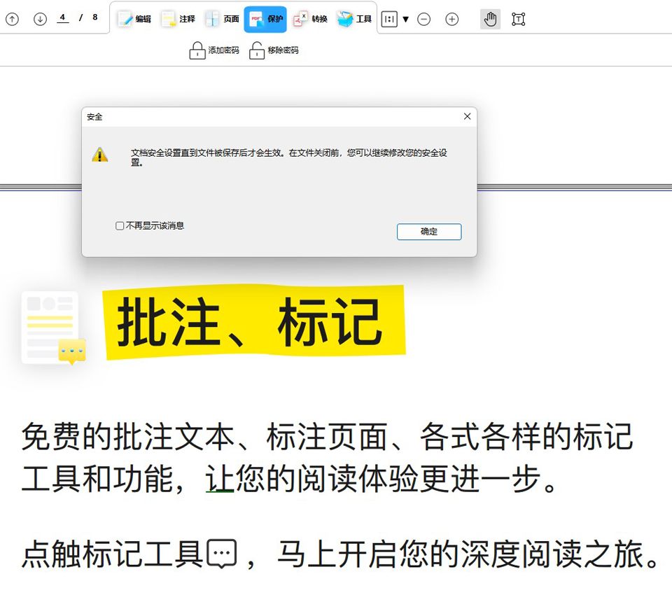
Task: Click 添加密码 (Add password)
Action: [214, 50]
